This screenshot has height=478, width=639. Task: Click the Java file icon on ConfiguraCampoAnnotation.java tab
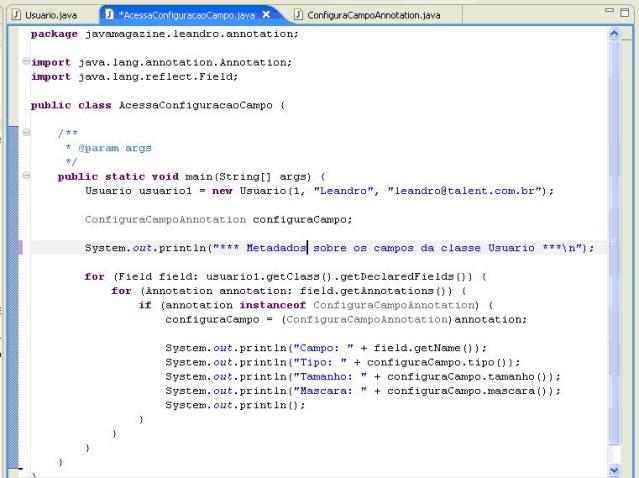[x=298, y=15]
